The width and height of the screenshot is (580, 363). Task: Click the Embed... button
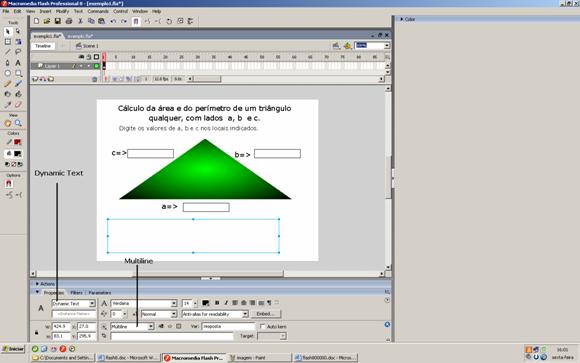point(266,314)
